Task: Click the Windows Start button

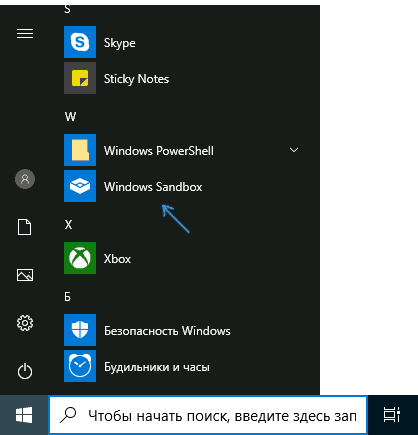Action: tap(24, 415)
